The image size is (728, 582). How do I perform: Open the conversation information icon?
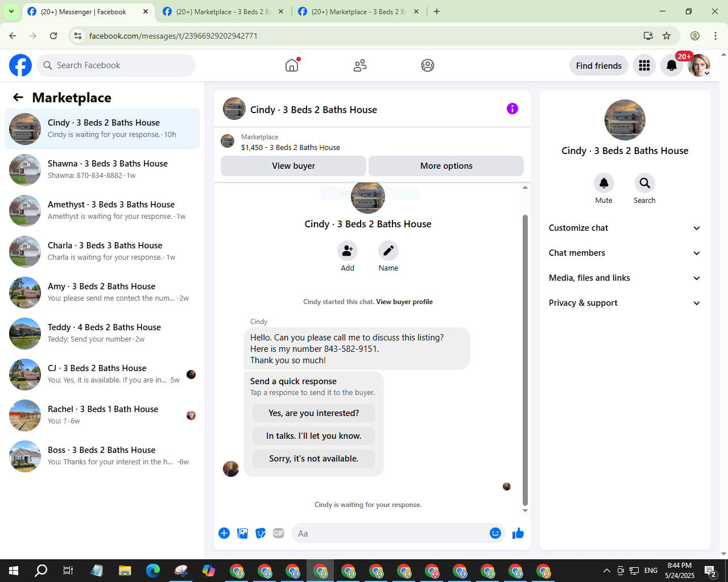tap(512, 109)
